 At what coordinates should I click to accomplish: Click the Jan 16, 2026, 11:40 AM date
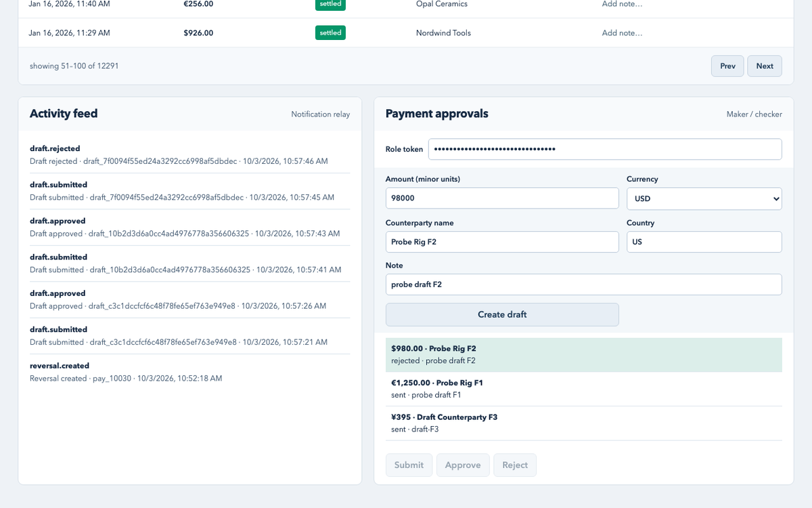(69, 4)
